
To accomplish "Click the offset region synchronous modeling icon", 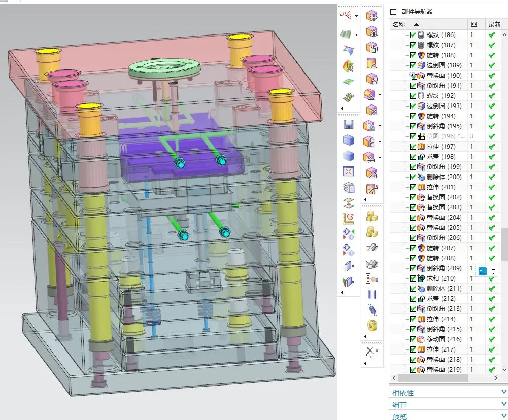I will (x=373, y=49).
